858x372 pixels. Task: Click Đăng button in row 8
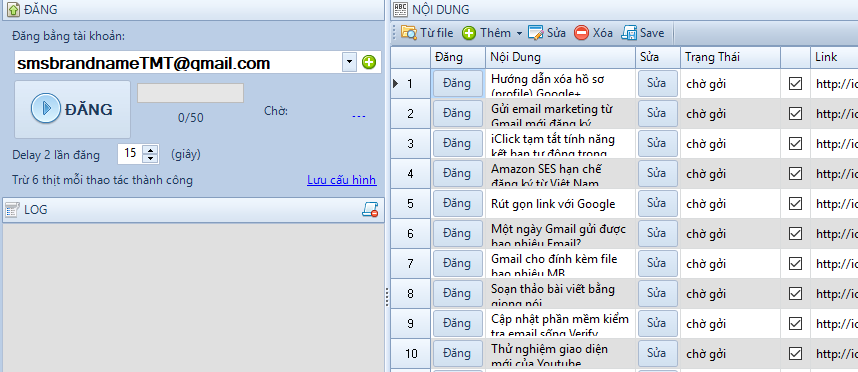pyautogui.click(x=457, y=293)
